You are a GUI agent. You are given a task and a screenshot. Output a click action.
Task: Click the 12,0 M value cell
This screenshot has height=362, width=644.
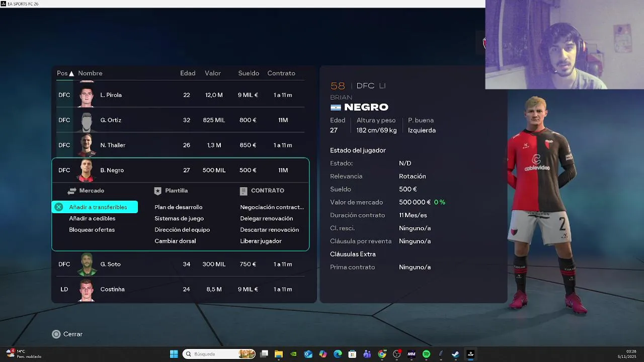click(x=214, y=95)
